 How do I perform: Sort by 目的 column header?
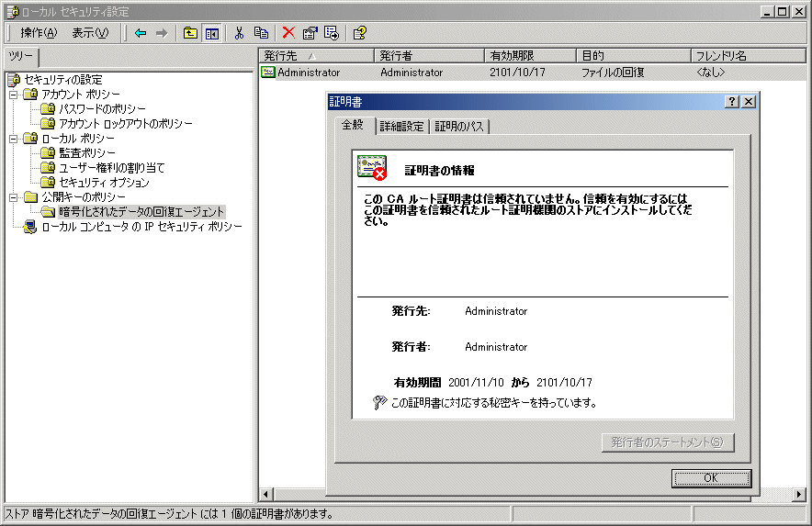click(x=634, y=55)
